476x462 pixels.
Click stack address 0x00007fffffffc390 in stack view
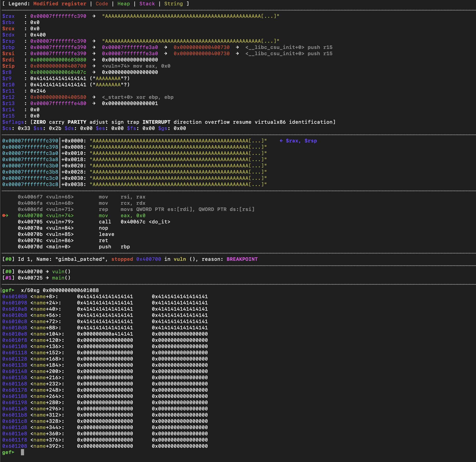pyautogui.click(x=30, y=141)
